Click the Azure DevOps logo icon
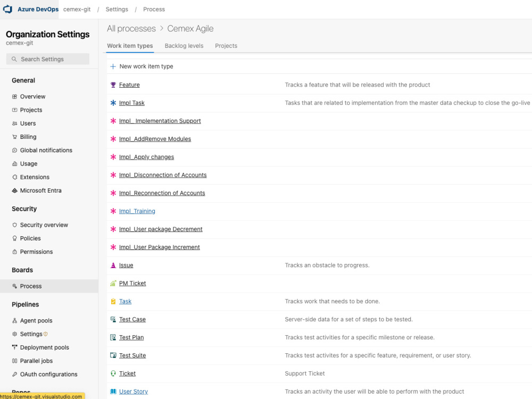Image resolution: width=532 pixels, height=399 pixels. tap(7, 9)
